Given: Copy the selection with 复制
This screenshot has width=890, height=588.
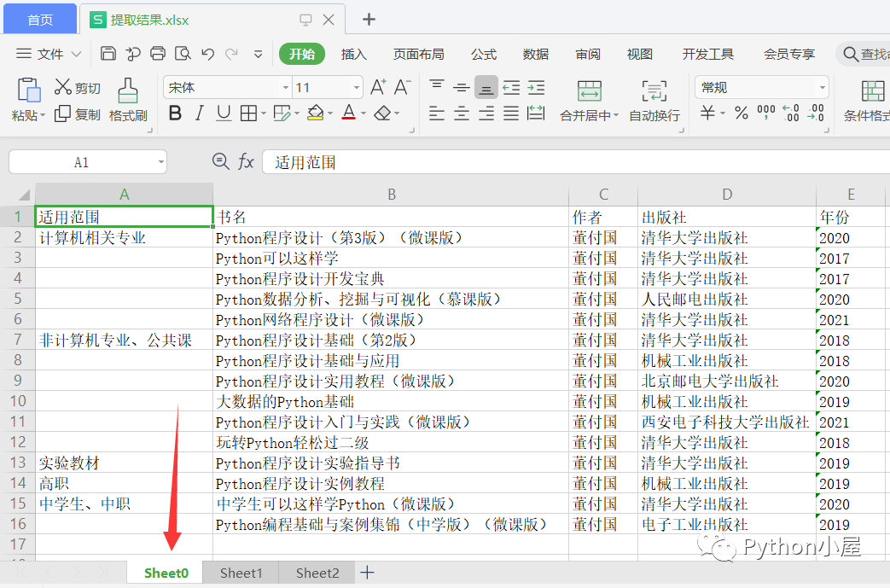Looking at the screenshot, I should click(78, 114).
